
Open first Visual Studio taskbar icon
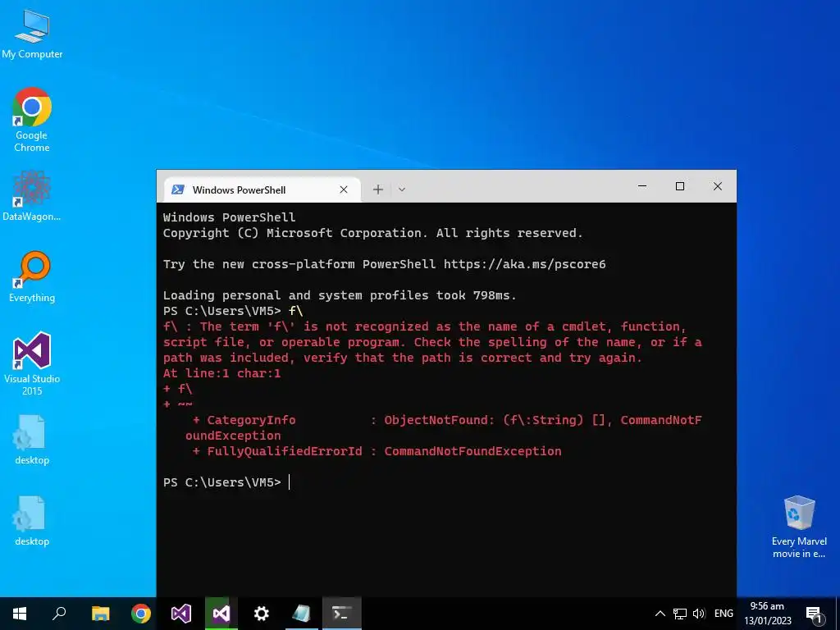pyautogui.click(x=180, y=614)
